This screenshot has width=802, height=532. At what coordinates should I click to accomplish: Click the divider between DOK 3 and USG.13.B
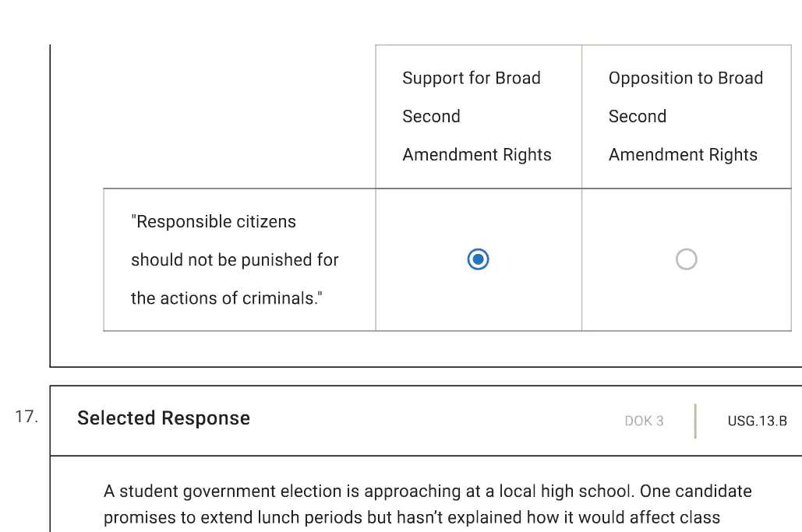pos(695,421)
